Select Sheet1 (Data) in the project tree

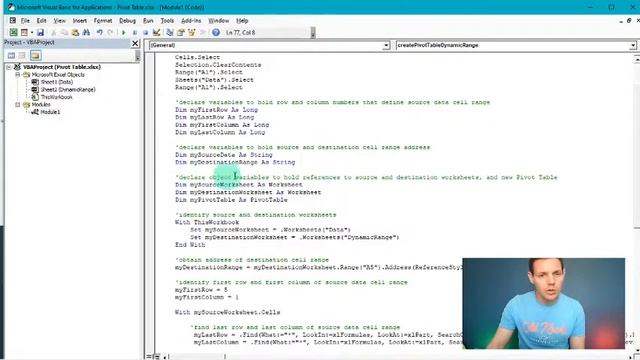pyautogui.click(x=57, y=82)
